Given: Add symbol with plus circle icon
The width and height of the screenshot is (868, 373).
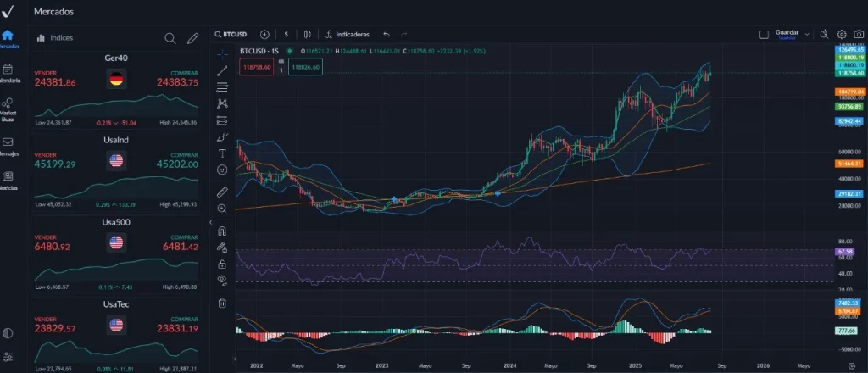Looking at the screenshot, I should 264,34.
